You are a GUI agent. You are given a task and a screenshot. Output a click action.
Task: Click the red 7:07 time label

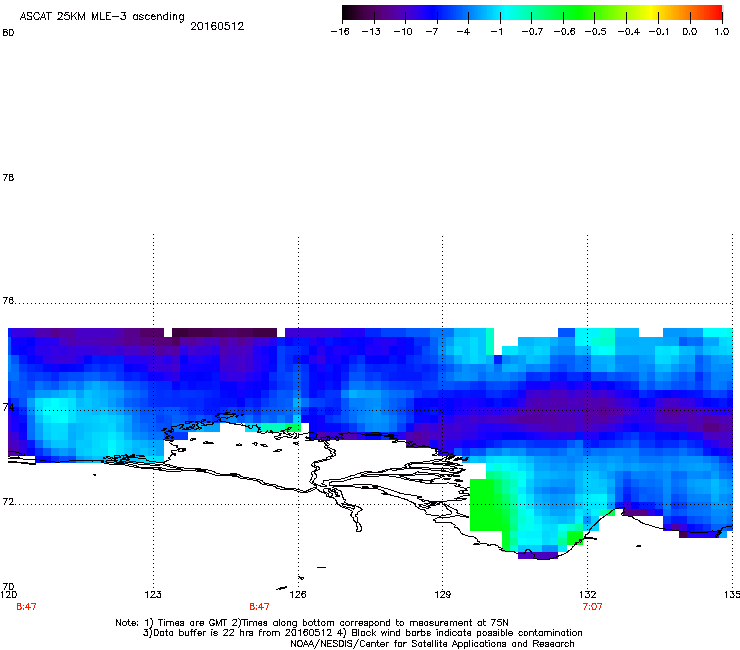pyautogui.click(x=592, y=607)
